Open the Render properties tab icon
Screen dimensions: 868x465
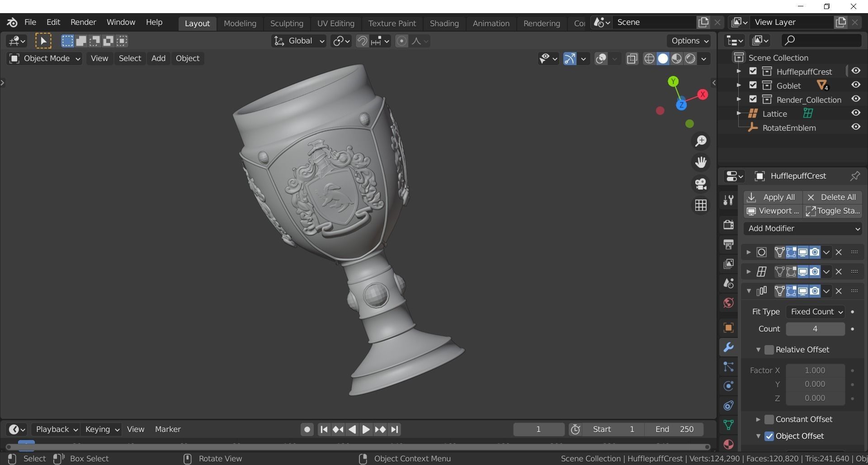pyautogui.click(x=728, y=224)
